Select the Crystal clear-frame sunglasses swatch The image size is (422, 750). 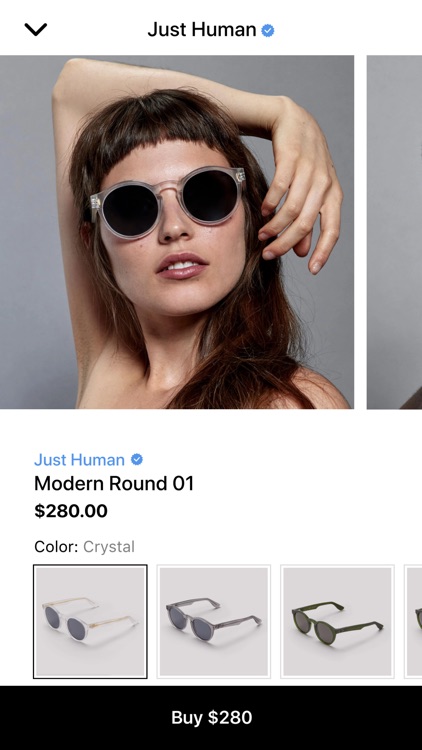pyautogui.click(x=90, y=622)
